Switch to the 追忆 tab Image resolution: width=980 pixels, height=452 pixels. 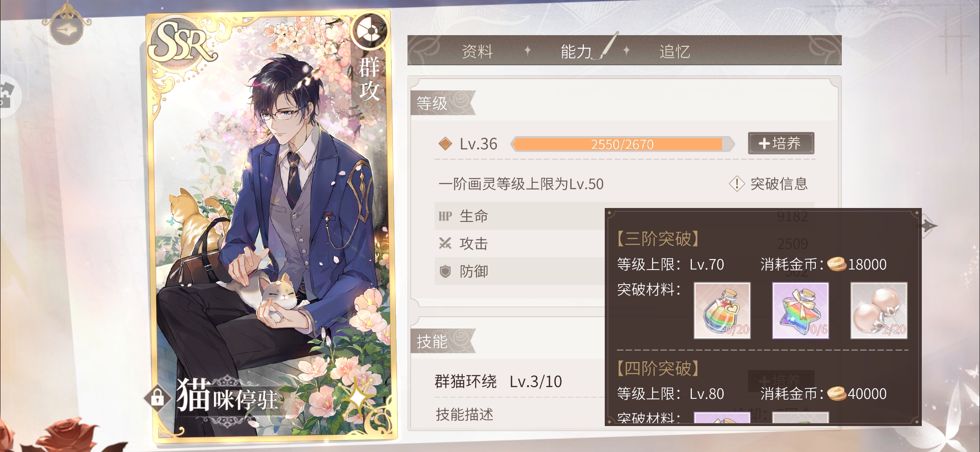click(x=674, y=51)
